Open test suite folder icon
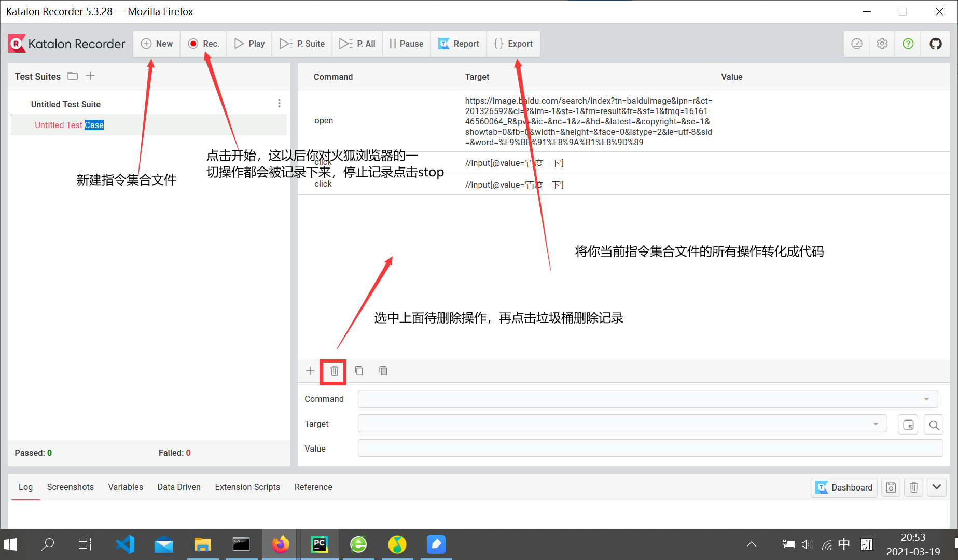Screen dimensions: 958x560 tap(73, 76)
